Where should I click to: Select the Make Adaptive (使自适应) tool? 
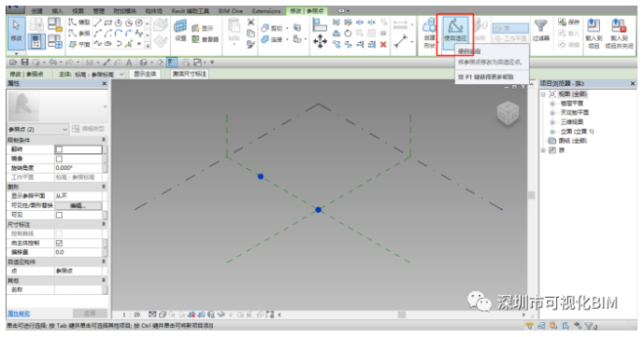tap(454, 30)
